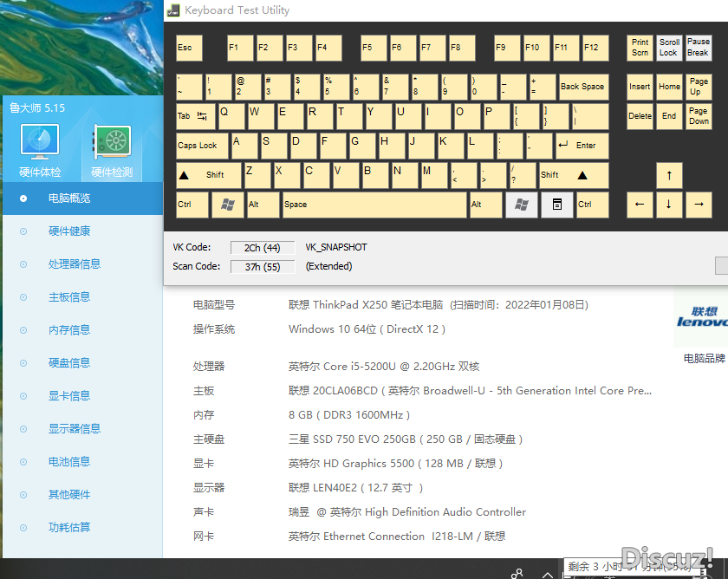Open 硬盘信息 sidebar entry
Image resolution: width=728 pixels, height=579 pixels.
(x=69, y=363)
